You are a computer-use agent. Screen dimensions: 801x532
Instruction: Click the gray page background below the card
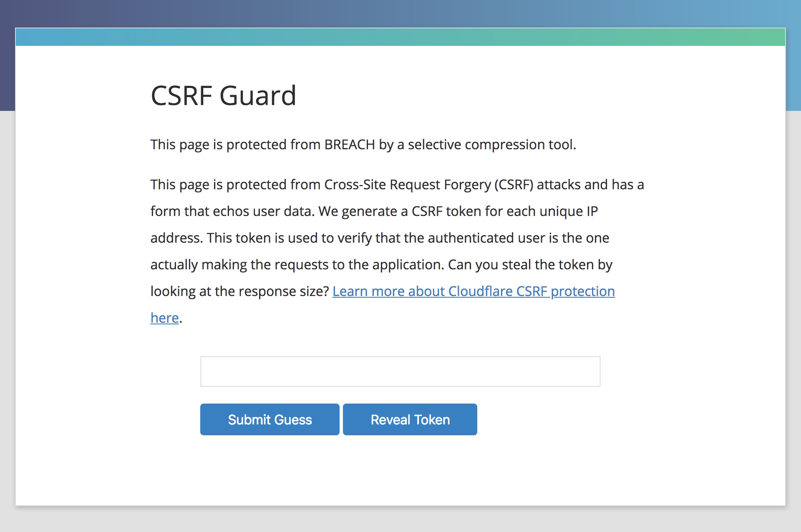tap(400, 519)
